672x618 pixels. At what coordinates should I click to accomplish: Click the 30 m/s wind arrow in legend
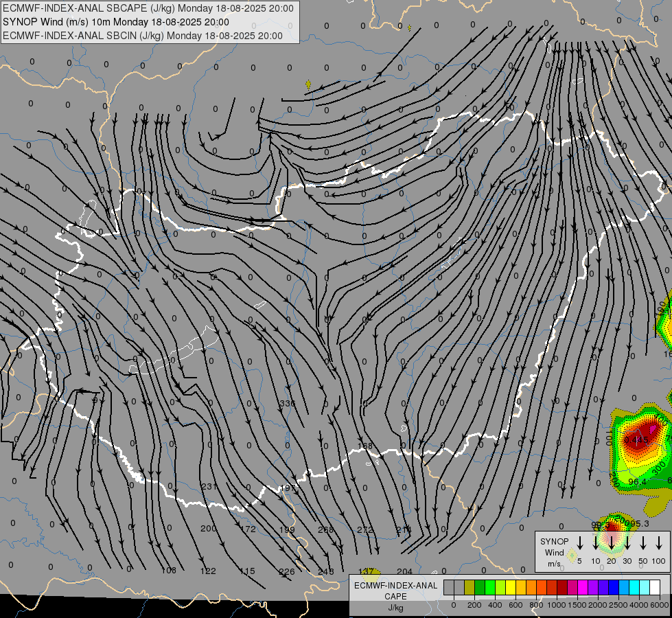point(627,542)
